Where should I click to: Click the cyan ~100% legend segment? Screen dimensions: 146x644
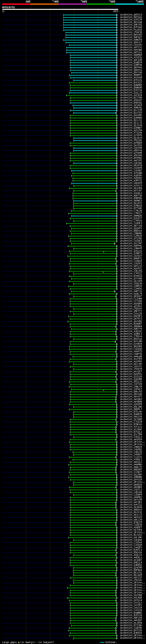point(130,4)
